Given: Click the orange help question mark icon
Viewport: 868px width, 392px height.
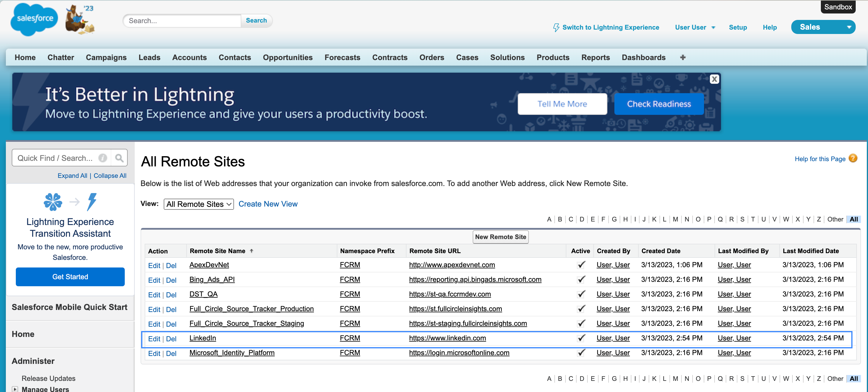Looking at the screenshot, I should point(853,158).
